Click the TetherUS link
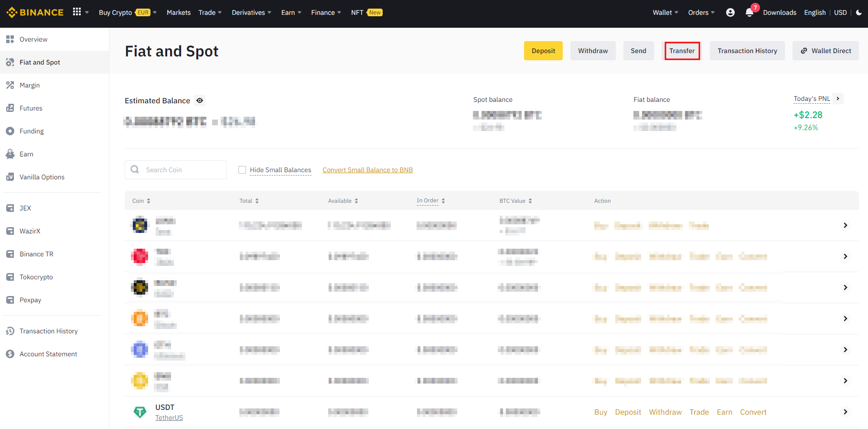 point(169,418)
